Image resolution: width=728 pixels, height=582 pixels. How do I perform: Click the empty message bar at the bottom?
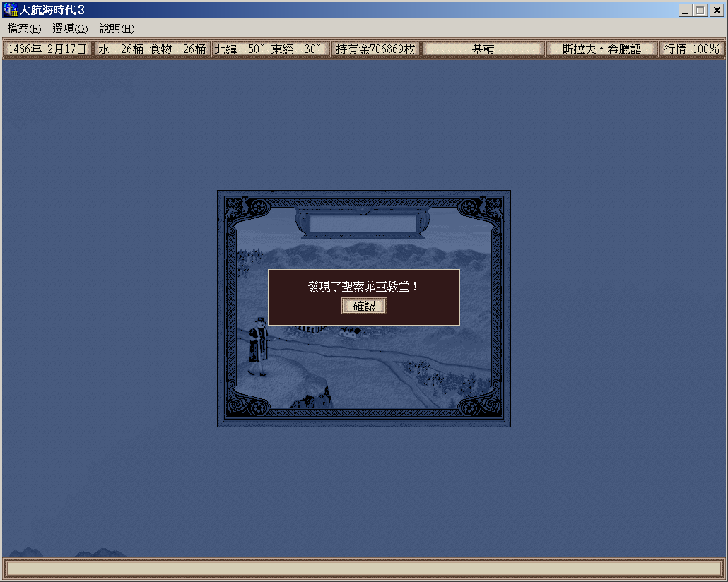tap(363, 569)
